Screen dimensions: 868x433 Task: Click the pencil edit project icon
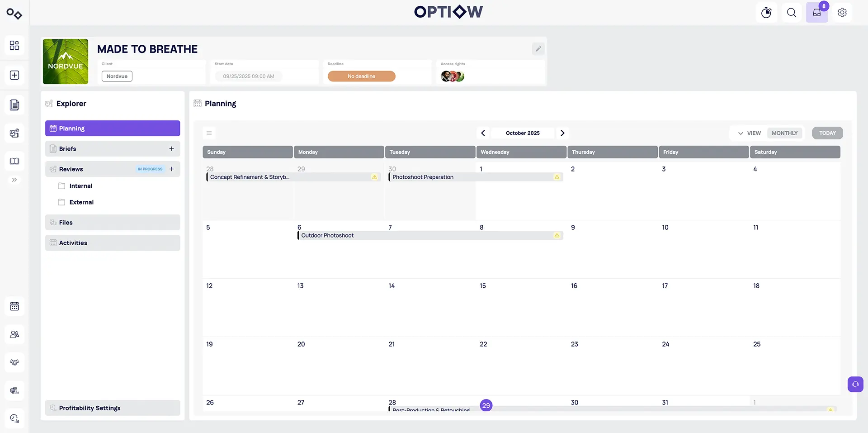pos(538,49)
